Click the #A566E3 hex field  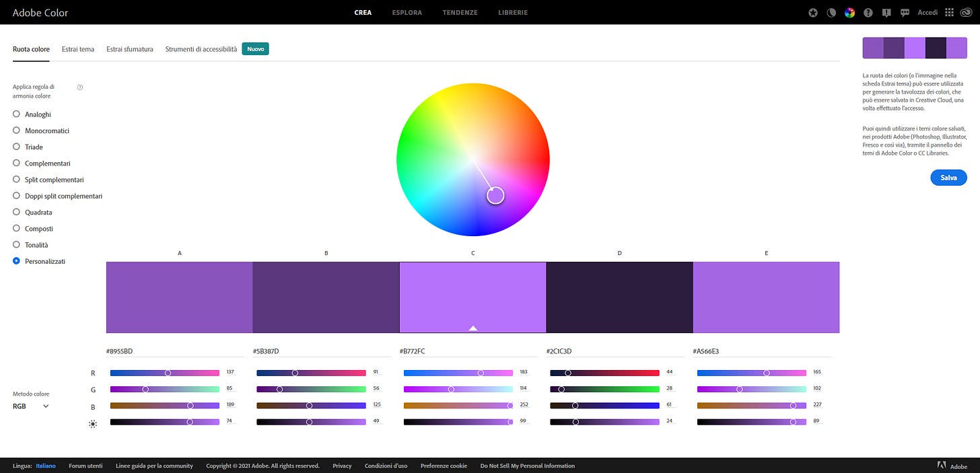click(x=762, y=351)
